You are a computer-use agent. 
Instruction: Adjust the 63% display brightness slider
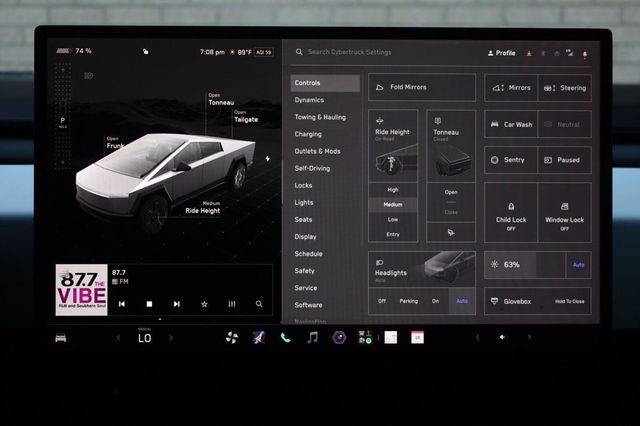(x=525, y=265)
